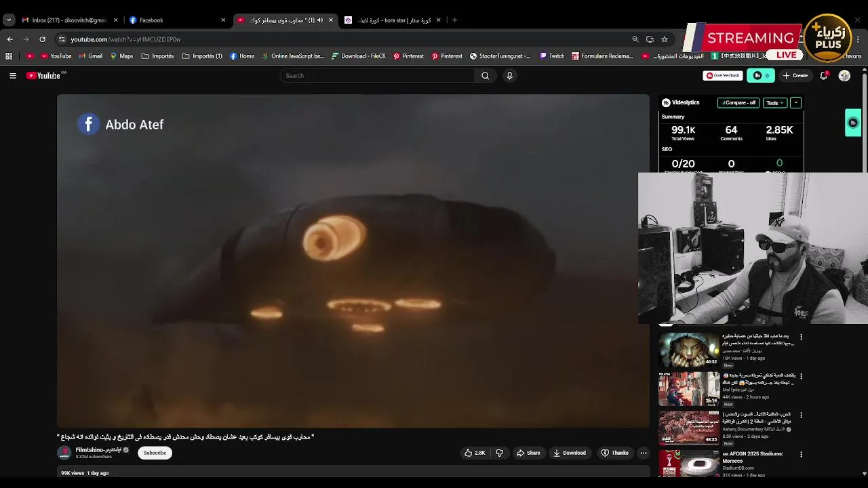The width and height of the screenshot is (868, 488).
Task: Open options for Asharq Documentary video
Action: click(x=801, y=415)
